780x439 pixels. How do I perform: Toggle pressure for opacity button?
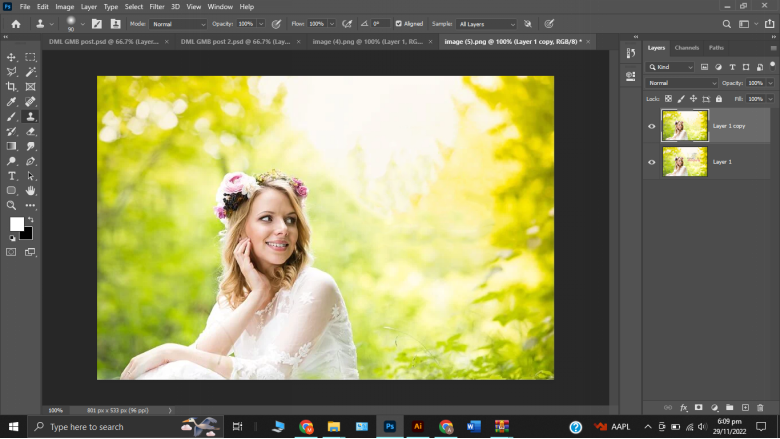276,24
